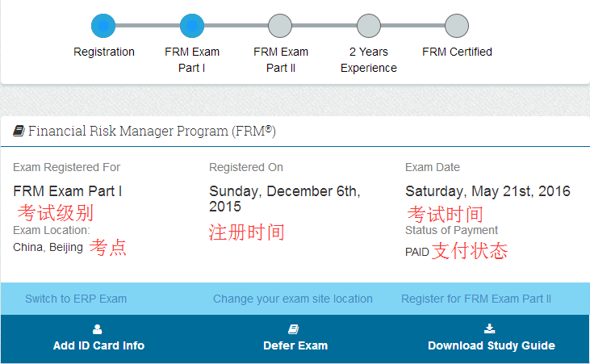The width and height of the screenshot is (590, 364).
Task: Click the FRM Certified step circle
Action: (x=457, y=26)
